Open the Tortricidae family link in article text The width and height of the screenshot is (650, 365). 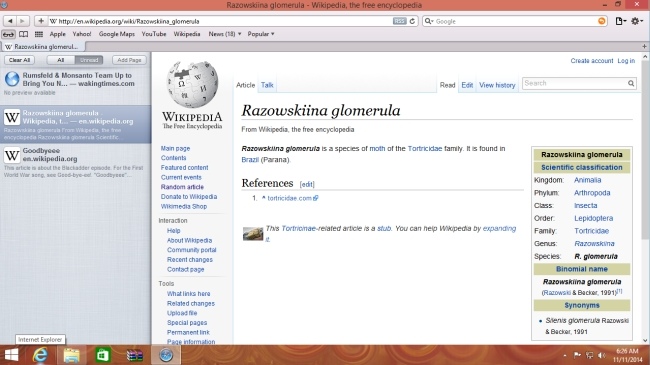425,148
